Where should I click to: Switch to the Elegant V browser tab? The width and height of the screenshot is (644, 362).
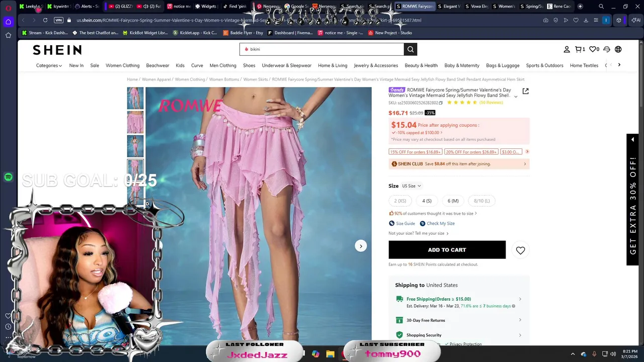click(x=449, y=7)
